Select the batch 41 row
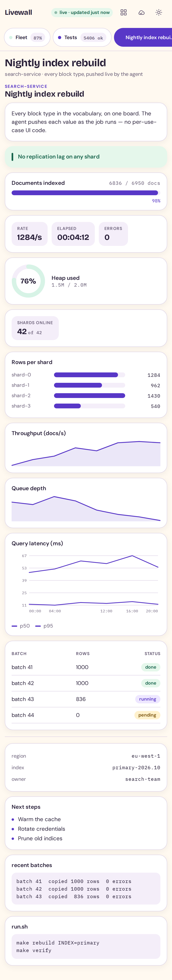The width and height of the screenshot is (172, 980). coord(86,667)
